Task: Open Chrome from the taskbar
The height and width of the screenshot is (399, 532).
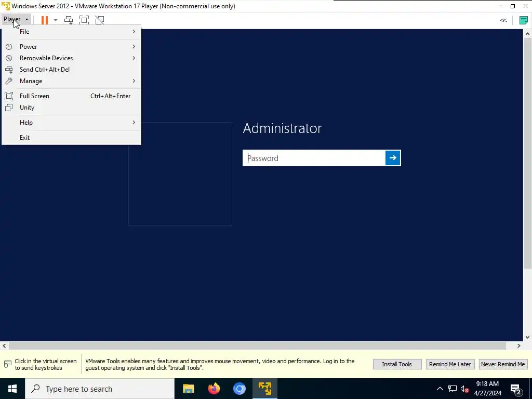Action: [239, 389]
